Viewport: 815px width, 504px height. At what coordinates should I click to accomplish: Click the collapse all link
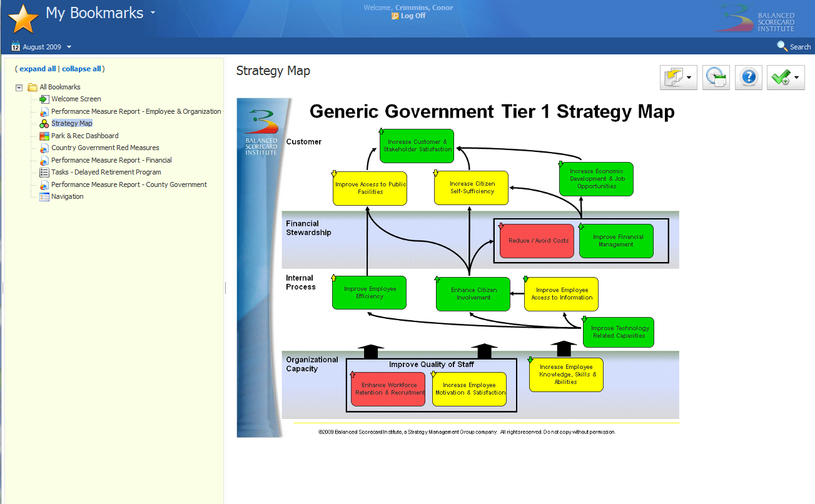tap(81, 69)
